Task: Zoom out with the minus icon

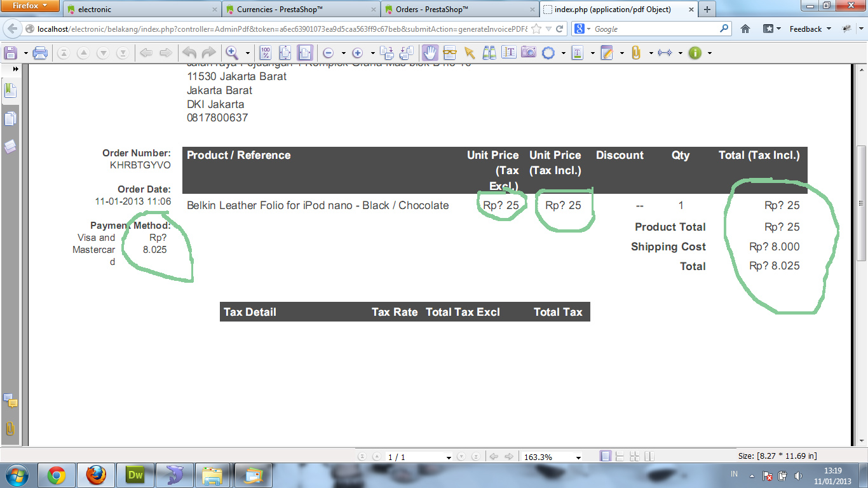Action: (x=329, y=53)
